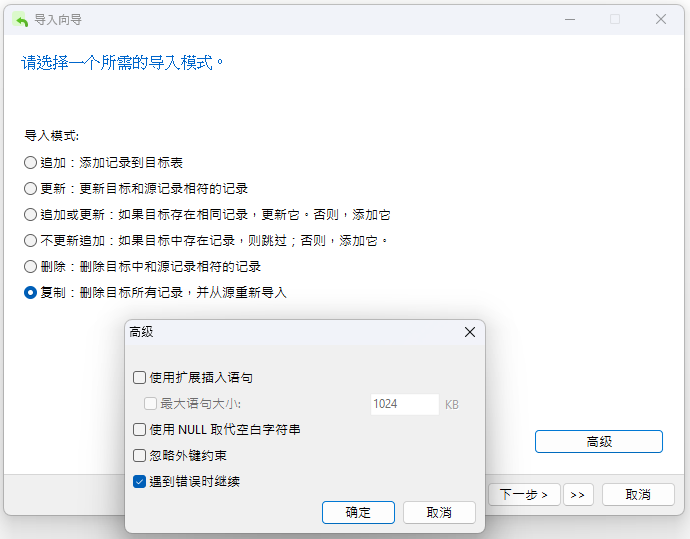690x539 pixels.
Task: Tick the 最大语句大小 checkbox
Action: [150, 403]
